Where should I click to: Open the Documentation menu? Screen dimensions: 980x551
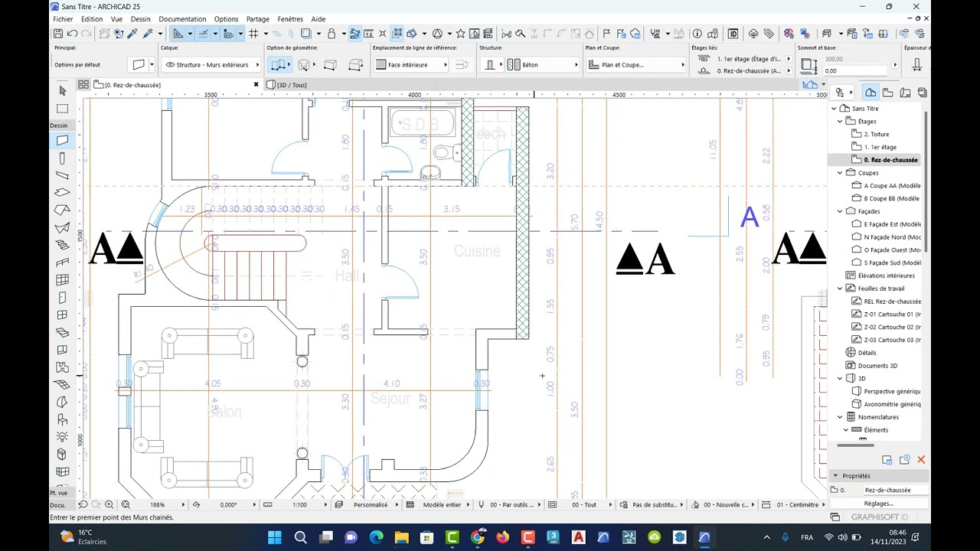pos(182,19)
